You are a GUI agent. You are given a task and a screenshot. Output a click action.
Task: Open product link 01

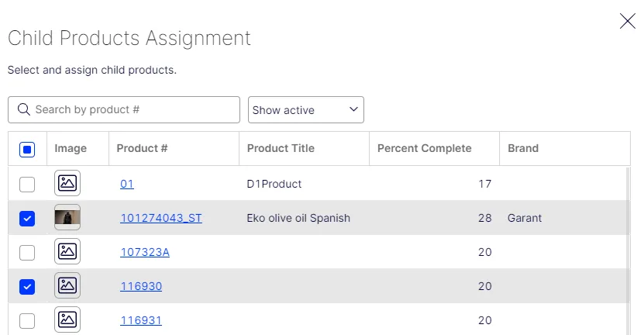point(127,184)
